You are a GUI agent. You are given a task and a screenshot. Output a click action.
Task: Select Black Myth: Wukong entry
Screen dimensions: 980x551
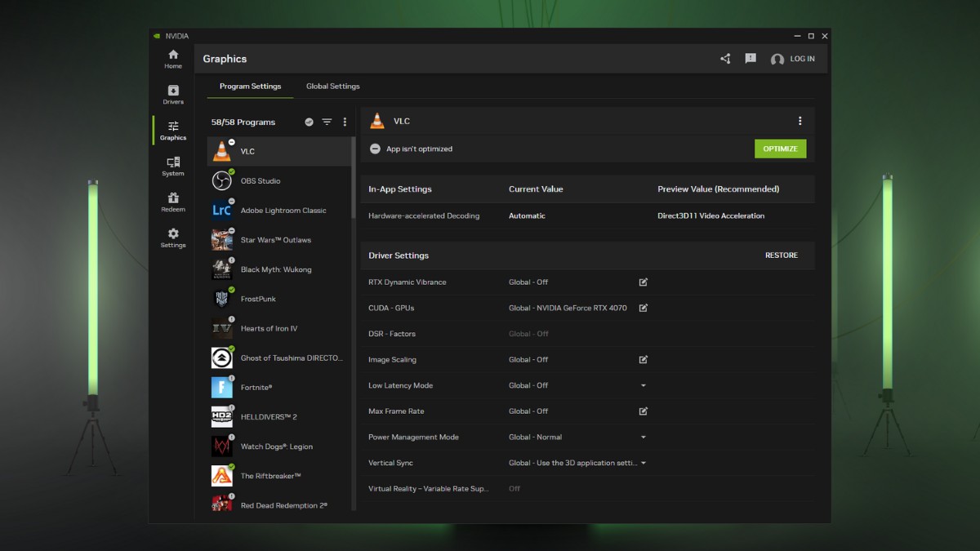[279, 269]
